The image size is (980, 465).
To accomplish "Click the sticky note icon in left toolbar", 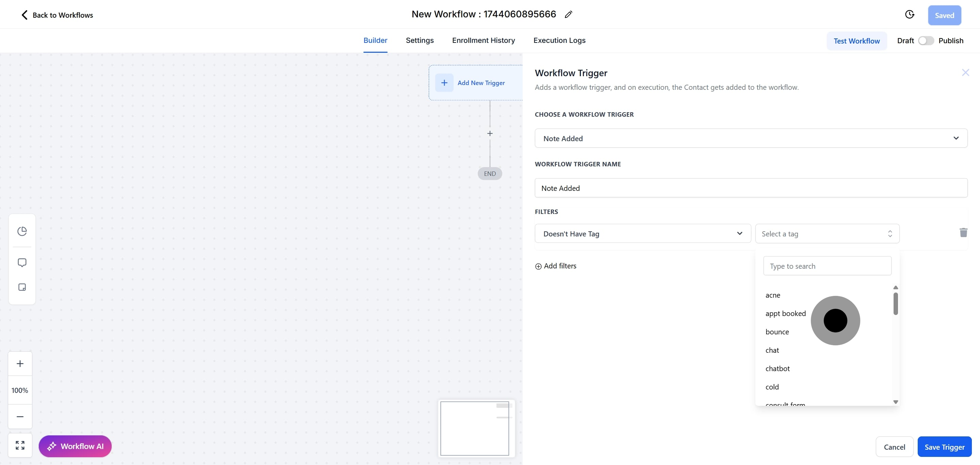I will pyautogui.click(x=22, y=287).
